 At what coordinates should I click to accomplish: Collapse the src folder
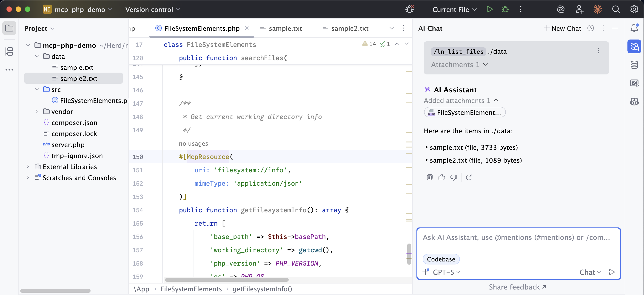click(37, 89)
